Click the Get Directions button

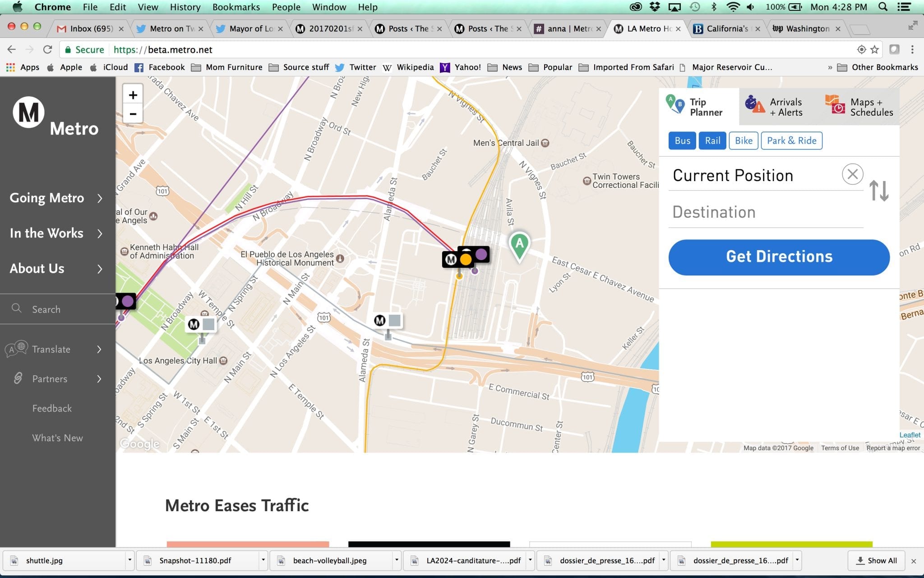click(x=779, y=257)
